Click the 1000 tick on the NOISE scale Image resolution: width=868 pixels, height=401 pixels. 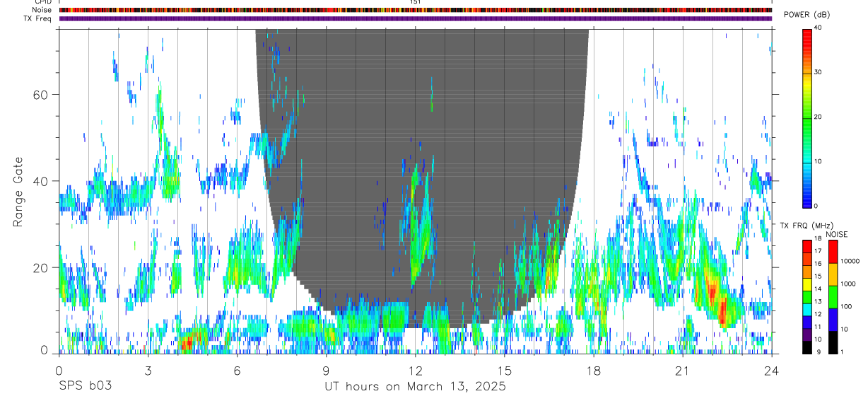(x=848, y=284)
